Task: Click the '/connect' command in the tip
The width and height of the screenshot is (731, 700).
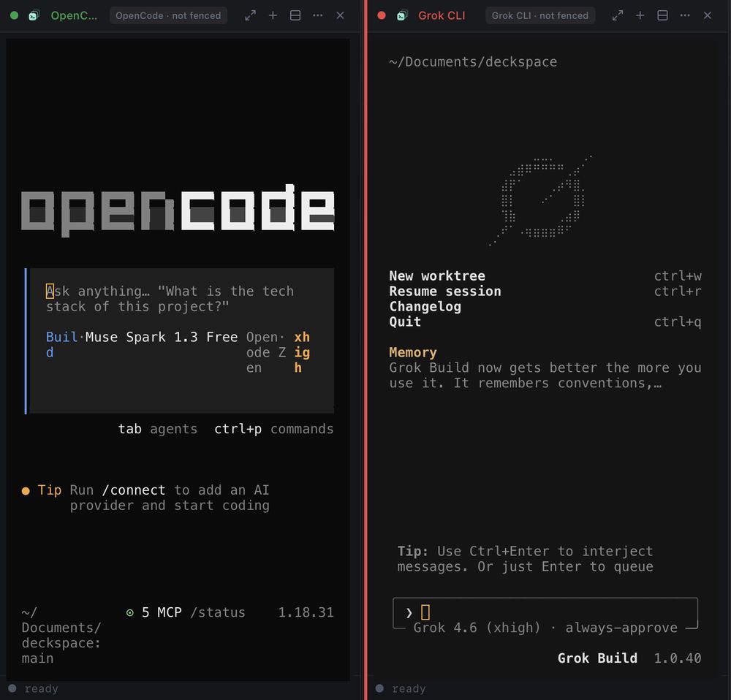Action: coord(133,490)
